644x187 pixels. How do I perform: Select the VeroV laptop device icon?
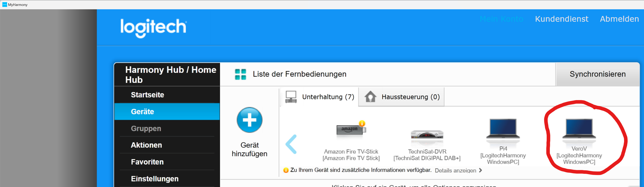point(579,129)
